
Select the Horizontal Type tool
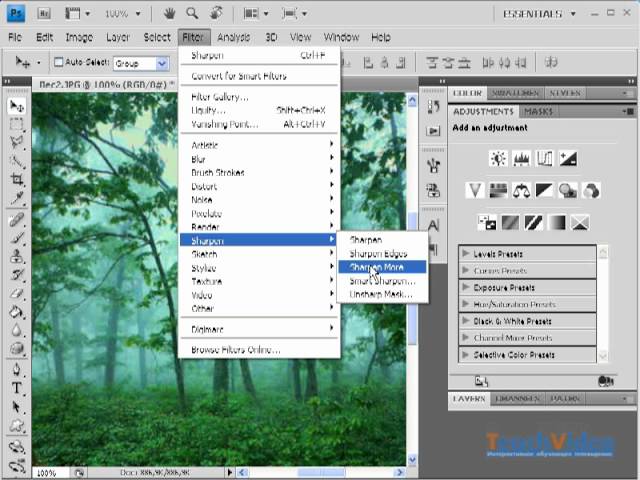pos(16,388)
